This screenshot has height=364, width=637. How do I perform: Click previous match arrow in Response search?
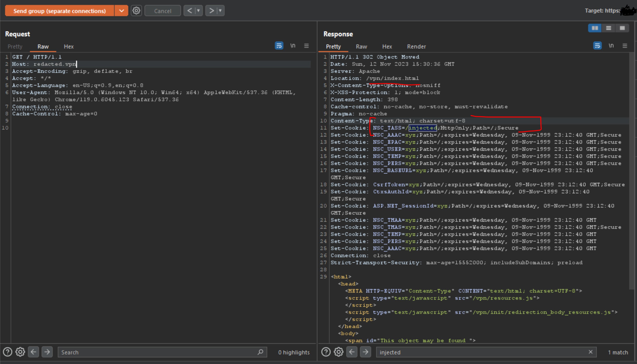pyautogui.click(x=352, y=352)
